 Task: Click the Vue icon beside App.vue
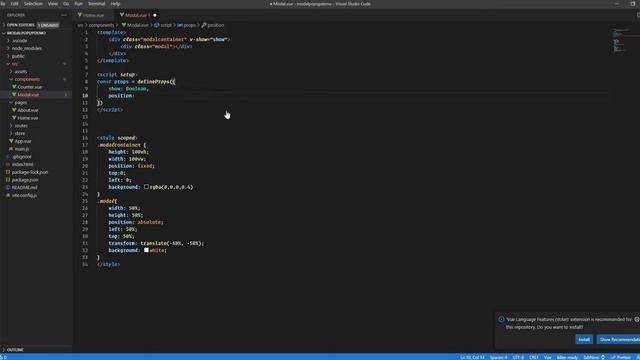tap(11, 141)
